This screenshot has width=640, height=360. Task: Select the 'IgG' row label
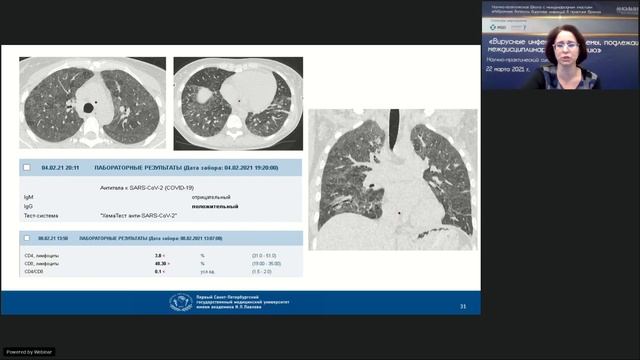tap(28, 207)
